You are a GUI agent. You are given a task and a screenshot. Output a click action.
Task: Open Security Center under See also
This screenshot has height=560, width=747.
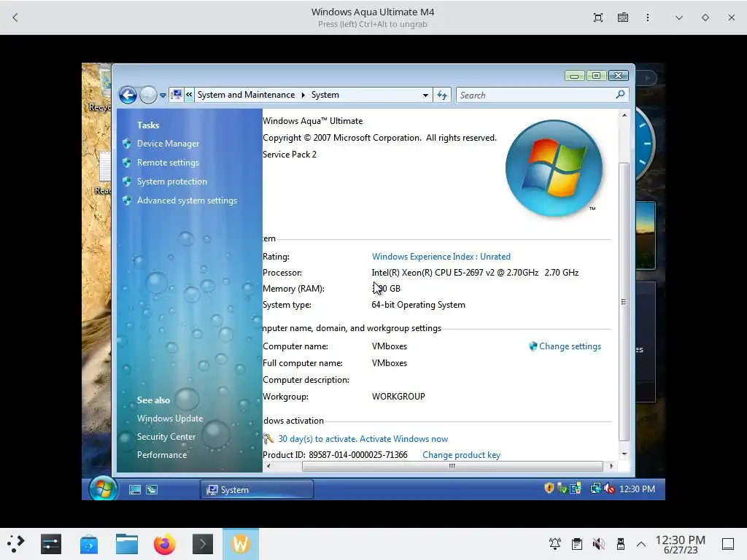tap(166, 437)
